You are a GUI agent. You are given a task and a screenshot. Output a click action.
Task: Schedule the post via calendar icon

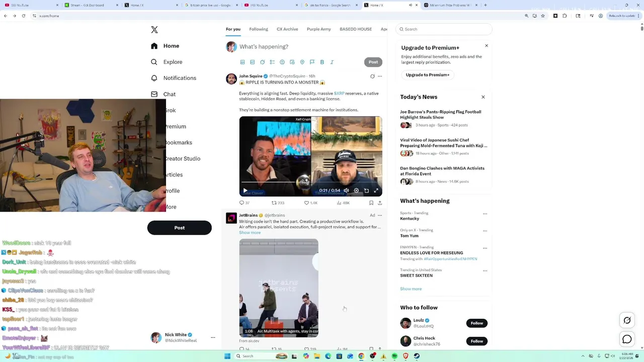pyautogui.click(x=292, y=62)
